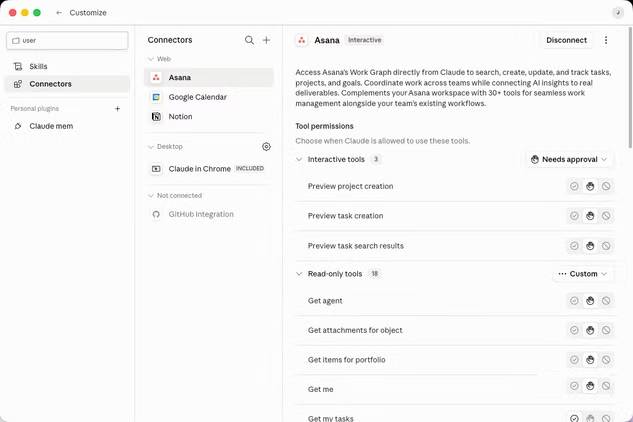The width and height of the screenshot is (633, 422).
Task: Set Preview task search results to needs approval
Action: click(x=590, y=246)
